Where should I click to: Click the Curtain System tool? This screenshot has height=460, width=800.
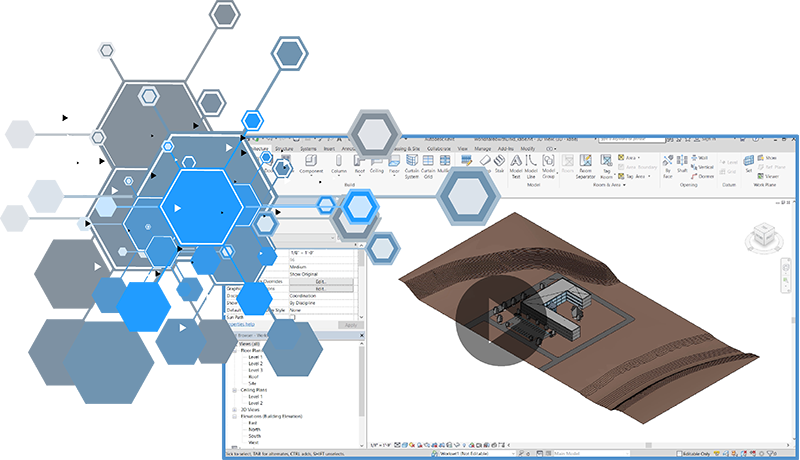pos(411,165)
